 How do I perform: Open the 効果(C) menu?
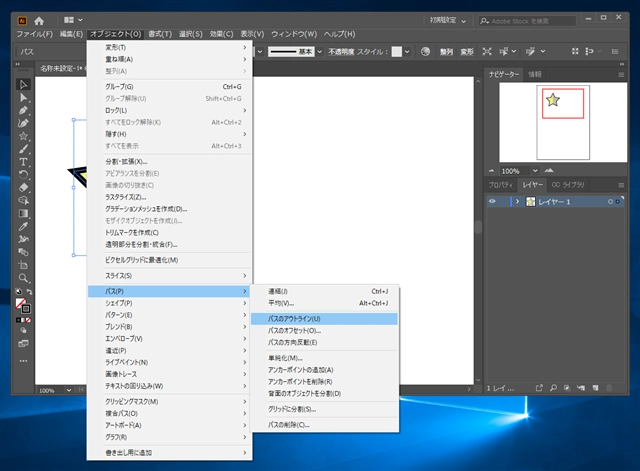point(221,34)
